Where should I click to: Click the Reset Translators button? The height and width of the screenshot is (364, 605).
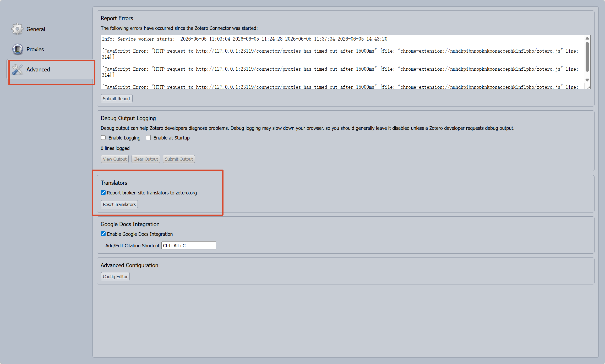tap(119, 204)
